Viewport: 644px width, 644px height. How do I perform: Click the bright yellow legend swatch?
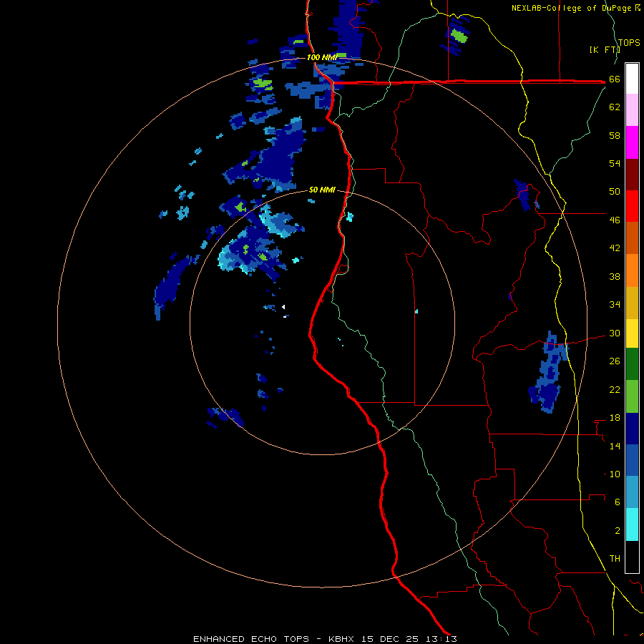tap(632, 333)
